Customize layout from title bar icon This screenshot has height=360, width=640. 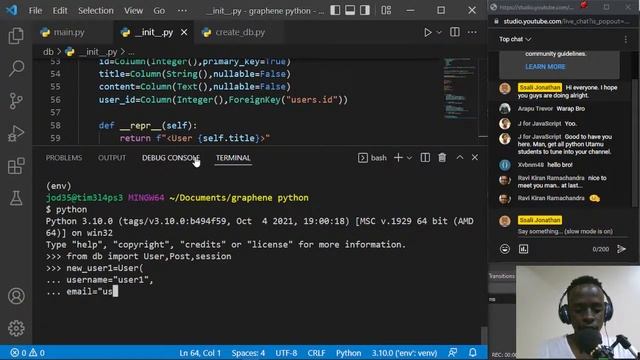click(386, 10)
